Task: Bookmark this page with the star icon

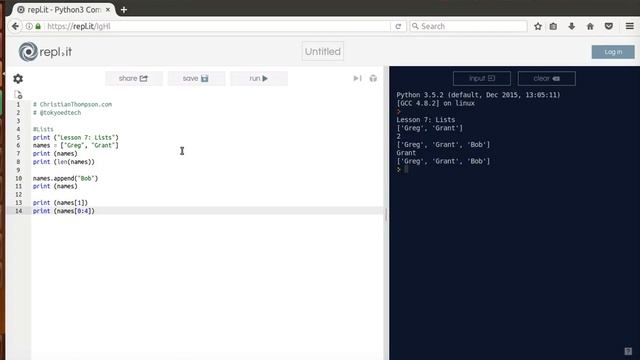Action: (x=538, y=26)
